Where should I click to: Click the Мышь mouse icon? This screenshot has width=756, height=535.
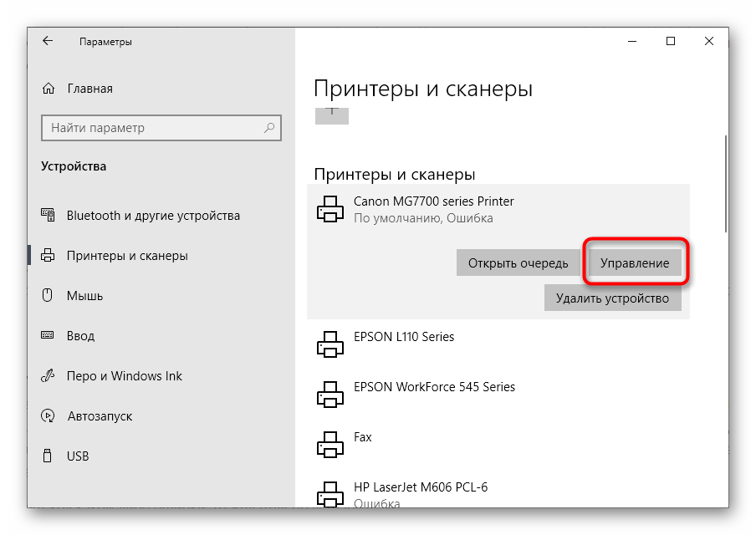[49, 296]
